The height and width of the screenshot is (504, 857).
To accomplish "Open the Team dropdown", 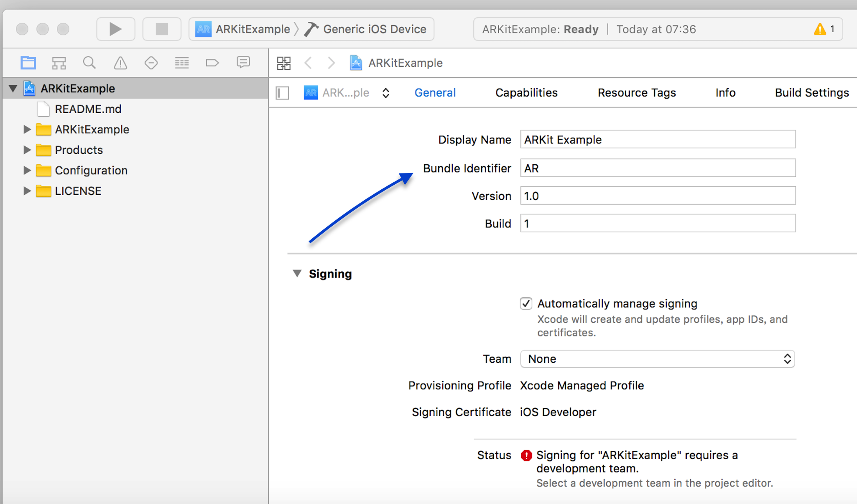I will coord(658,359).
